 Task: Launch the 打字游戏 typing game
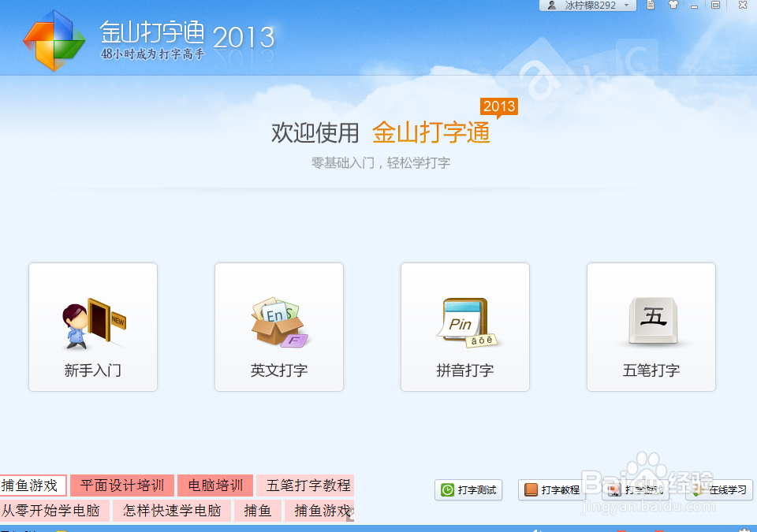pyautogui.click(x=636, y=489)
